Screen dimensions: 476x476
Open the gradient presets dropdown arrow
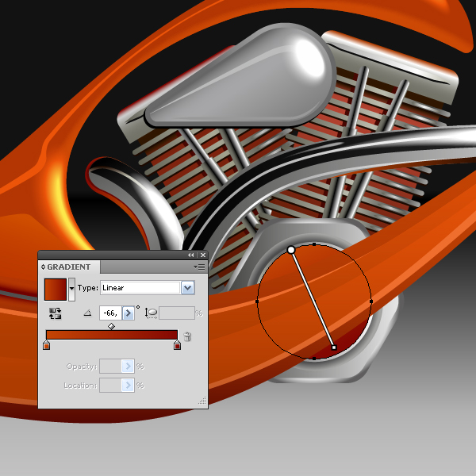click(71, 290)
